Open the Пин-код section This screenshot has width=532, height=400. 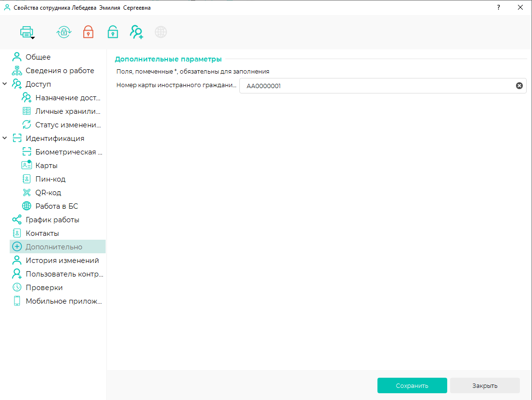[x=50, y=179]
